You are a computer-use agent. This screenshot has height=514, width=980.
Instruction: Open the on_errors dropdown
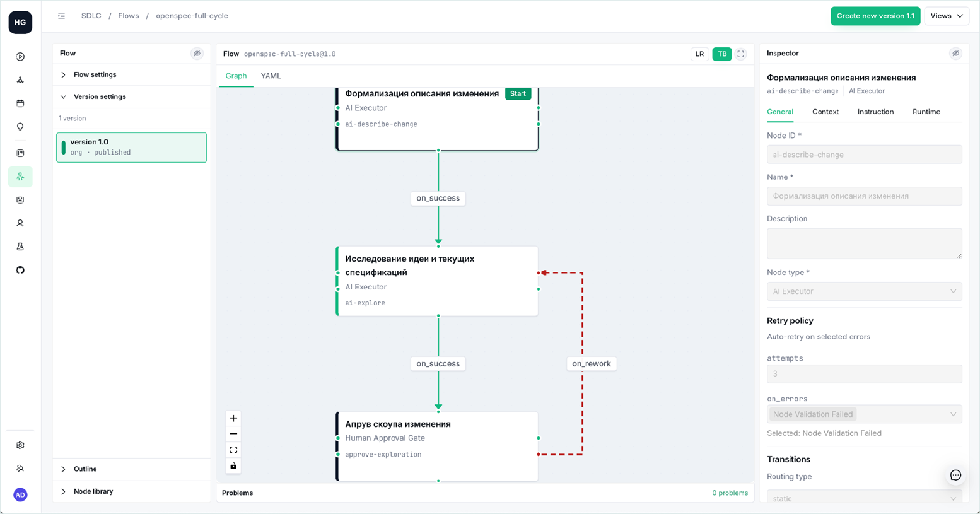click(x=864, y=414)
